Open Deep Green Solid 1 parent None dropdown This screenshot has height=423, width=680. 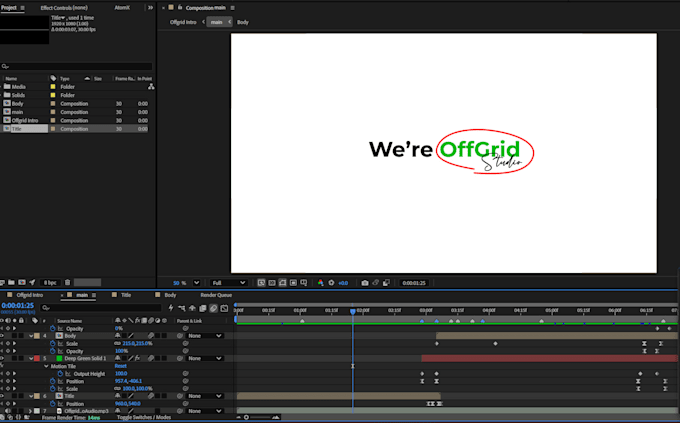205,358
